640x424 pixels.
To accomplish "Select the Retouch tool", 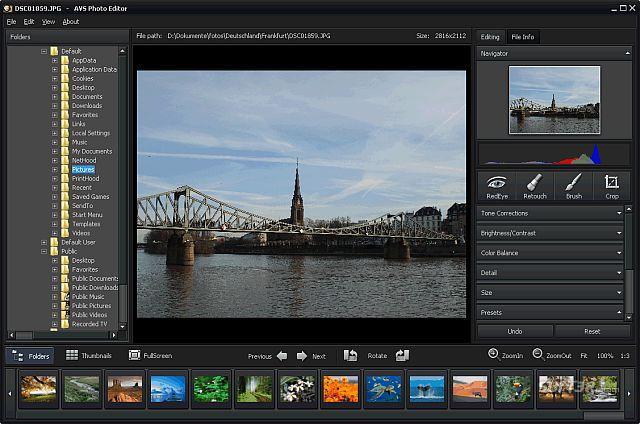I will click(x=535, y=186).
